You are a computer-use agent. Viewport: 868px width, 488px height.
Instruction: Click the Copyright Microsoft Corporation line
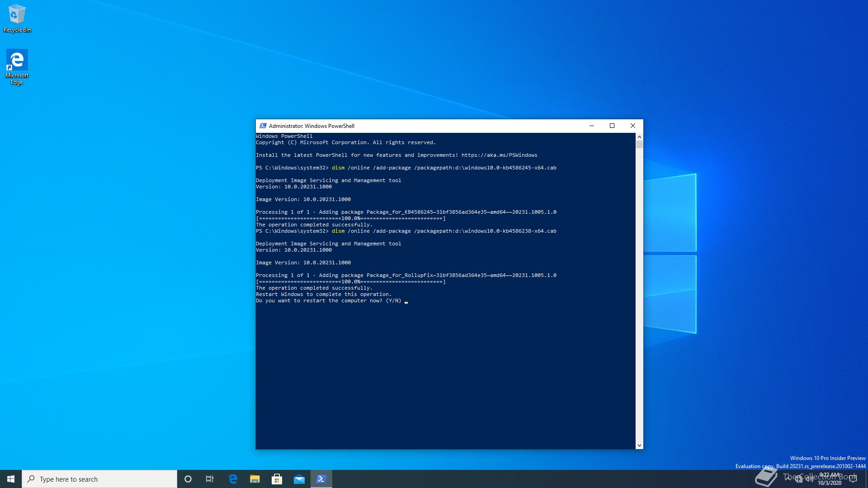point(346,142)
